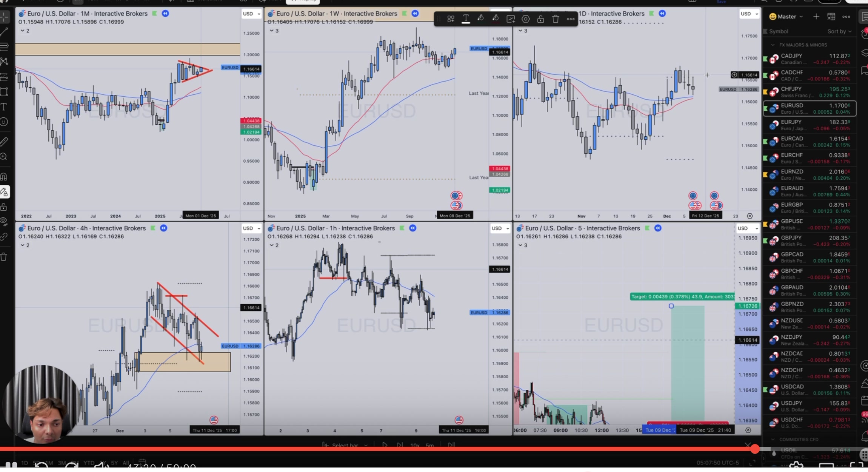Select the emoji drawing tool

pos(4,122)
